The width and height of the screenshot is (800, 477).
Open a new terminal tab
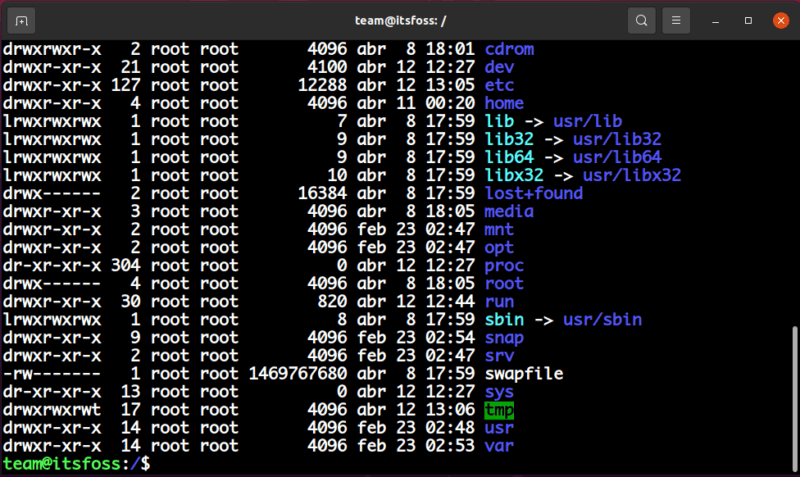[x=23, y=20]
